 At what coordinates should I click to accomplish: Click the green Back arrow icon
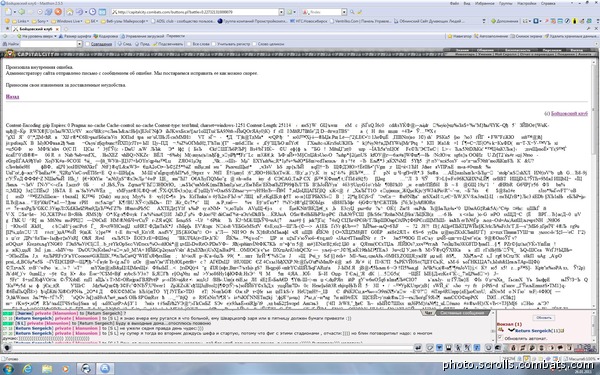(22, 12)
